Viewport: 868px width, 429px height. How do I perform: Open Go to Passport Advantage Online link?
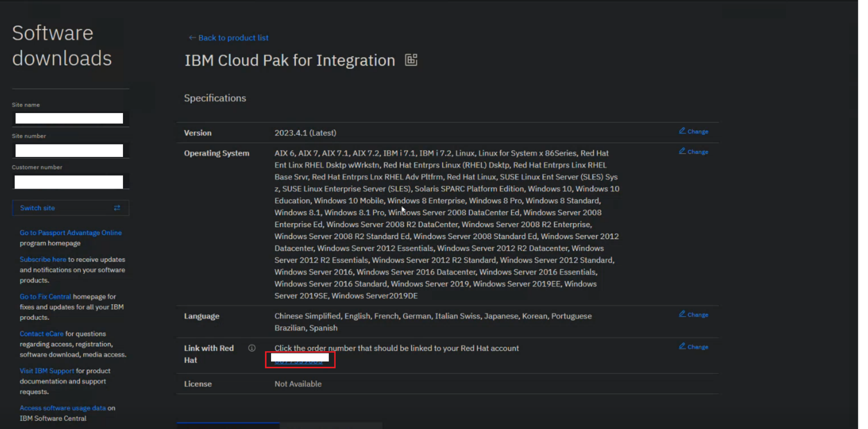(71, 233)
